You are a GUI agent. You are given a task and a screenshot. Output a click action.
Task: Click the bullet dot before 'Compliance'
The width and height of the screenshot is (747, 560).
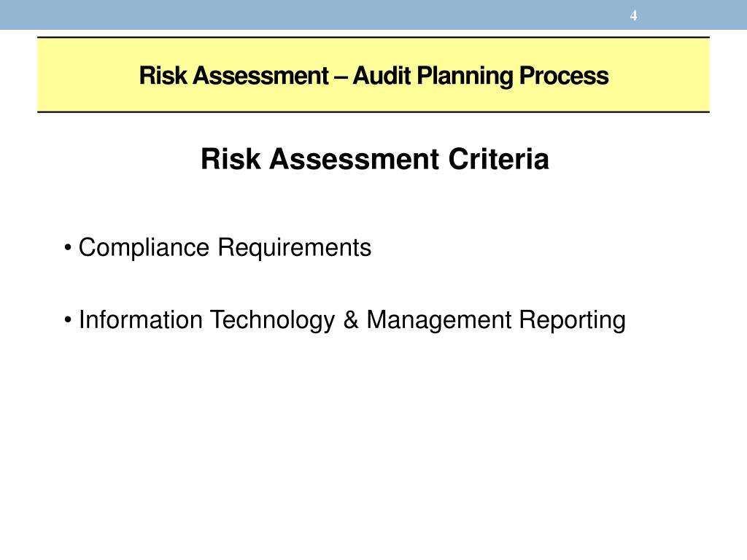click(x=68, y=248)
